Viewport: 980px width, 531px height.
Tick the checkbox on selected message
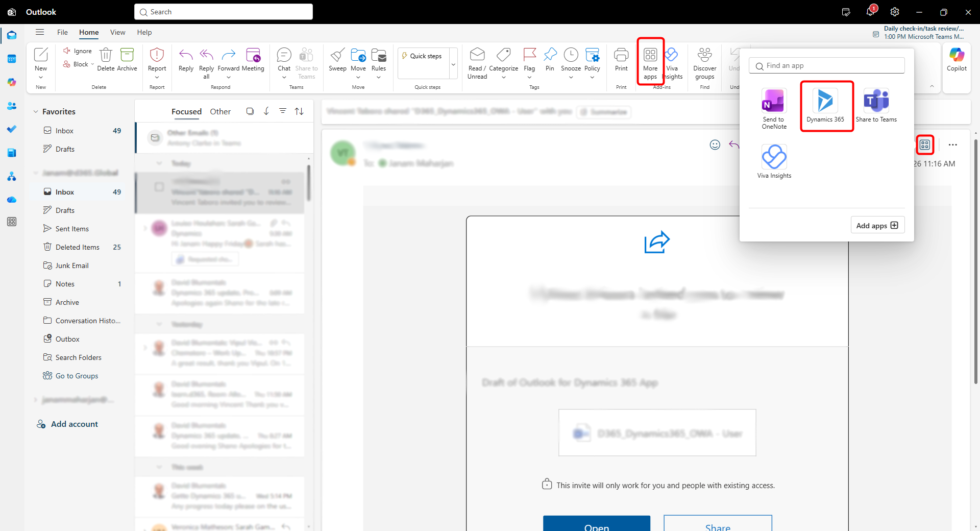point(159,187)
